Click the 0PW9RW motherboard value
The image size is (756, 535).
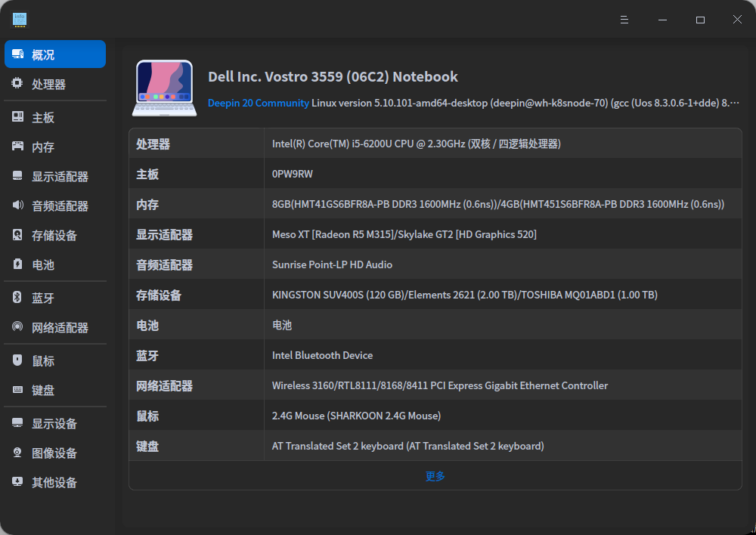[x=292, y=174]
